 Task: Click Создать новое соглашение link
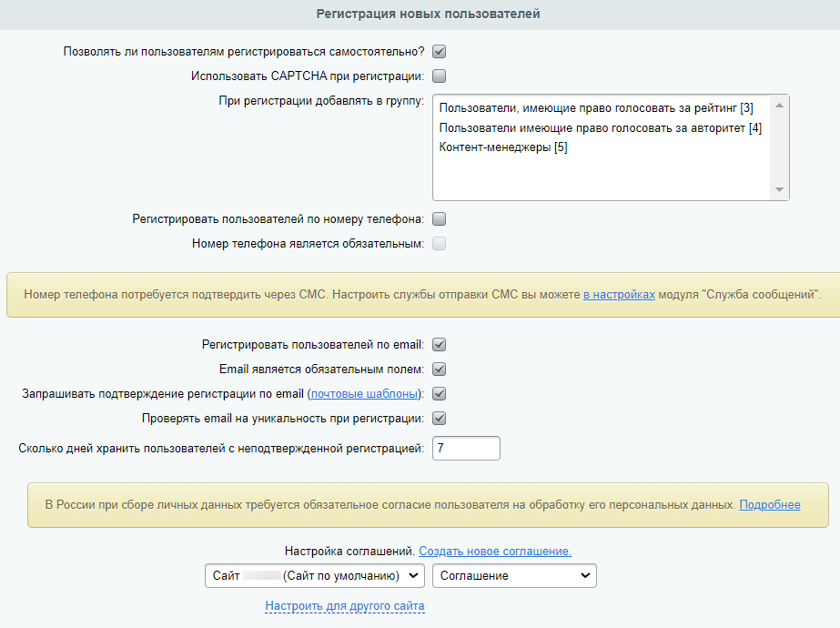[495, 552]
